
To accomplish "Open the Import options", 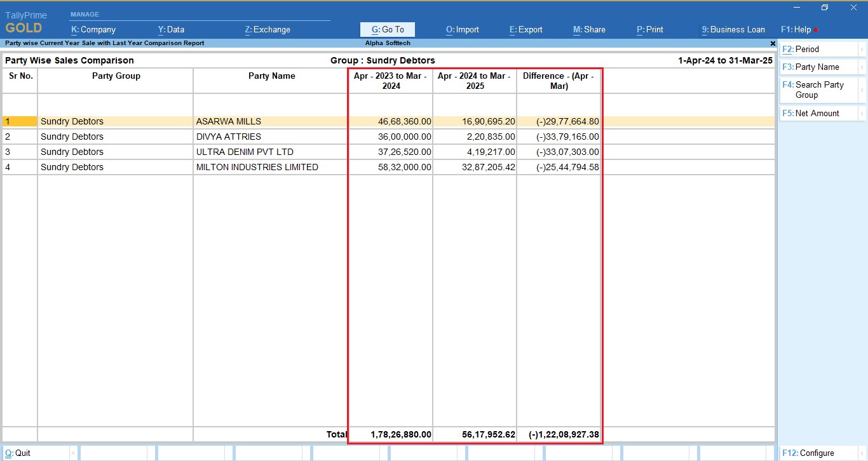I will point(462,29).
